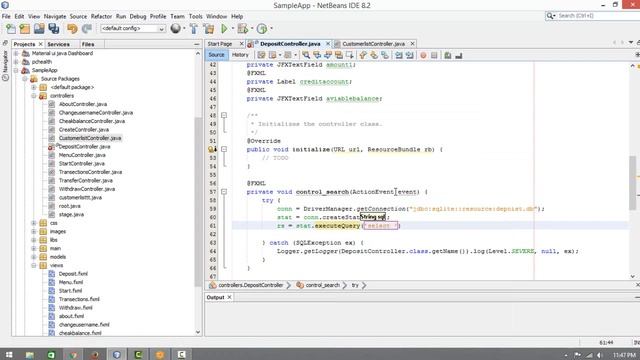Toggle Rectangular Selection in editor toolbar
This screenshot has width=640, height=360.
[350, 55]
